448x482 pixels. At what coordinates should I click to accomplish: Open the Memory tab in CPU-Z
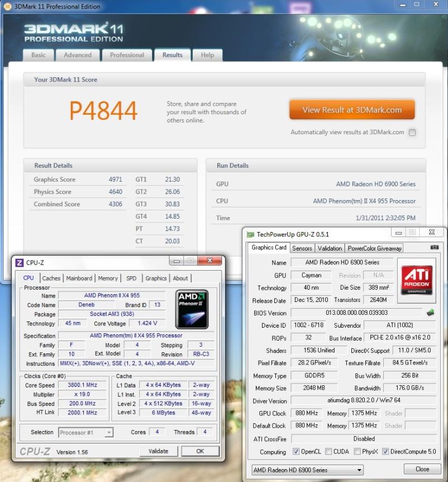click(x=108, y=278)
